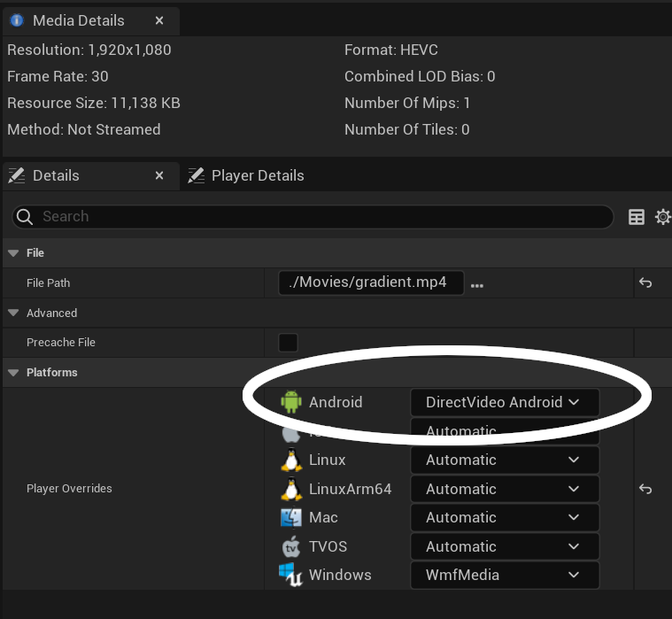Click the table view icon beside search
The image size is (672, 619).
(x=636, y=217)
